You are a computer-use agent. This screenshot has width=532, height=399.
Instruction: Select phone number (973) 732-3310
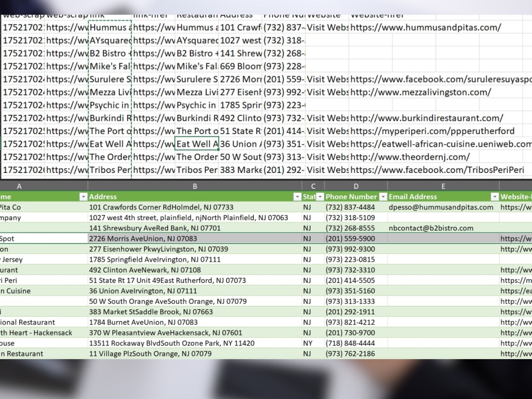[356, 270]
